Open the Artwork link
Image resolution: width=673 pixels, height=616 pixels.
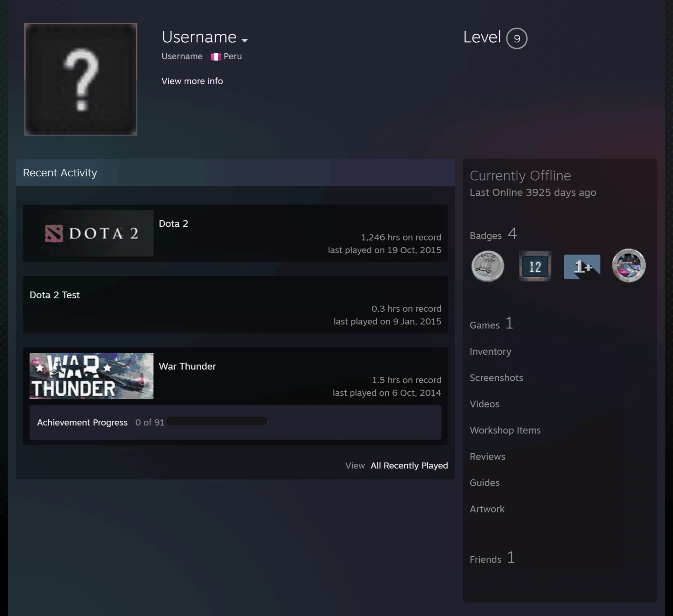(x=487, y=509)
